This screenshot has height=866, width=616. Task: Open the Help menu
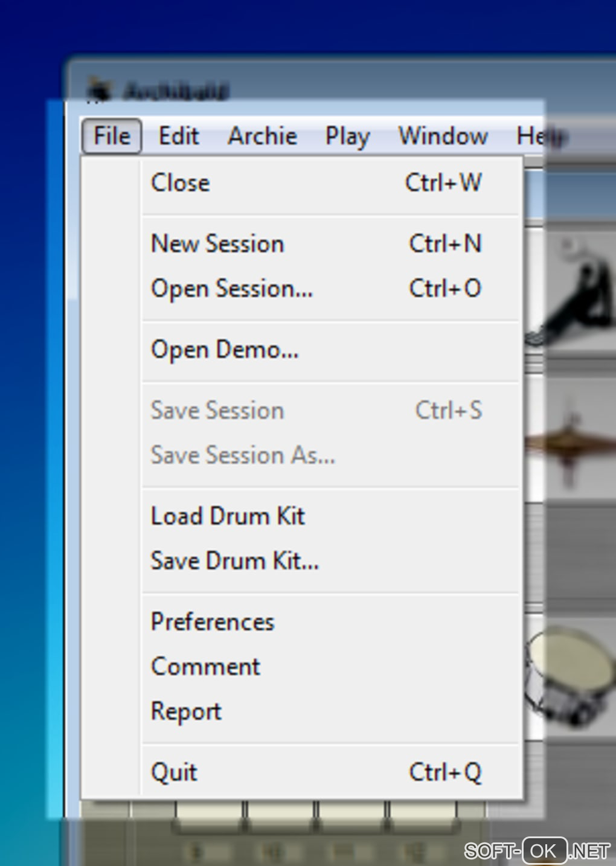541,136
